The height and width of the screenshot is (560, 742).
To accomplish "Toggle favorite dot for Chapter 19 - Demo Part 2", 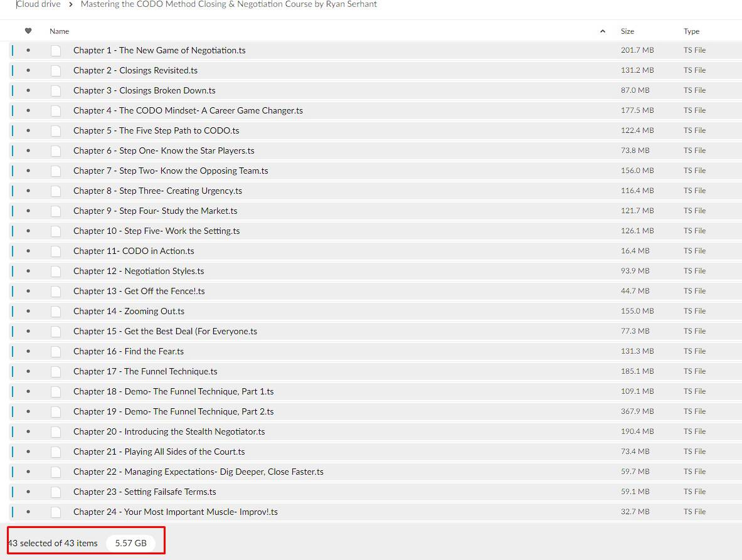I will [x=28, y=411].
